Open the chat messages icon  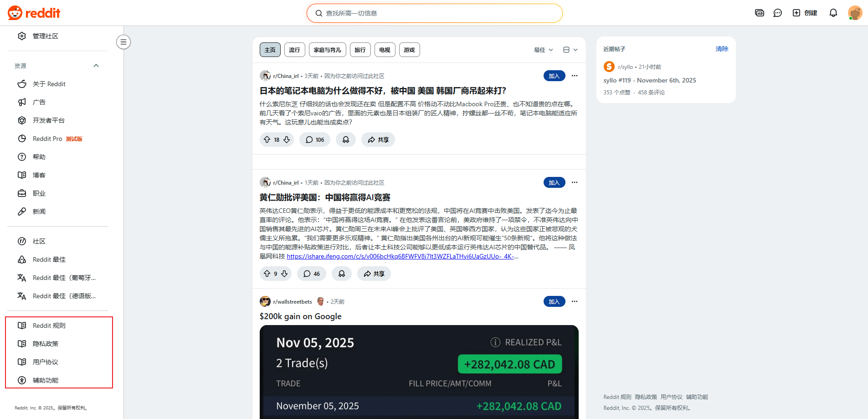pos(777,13)
